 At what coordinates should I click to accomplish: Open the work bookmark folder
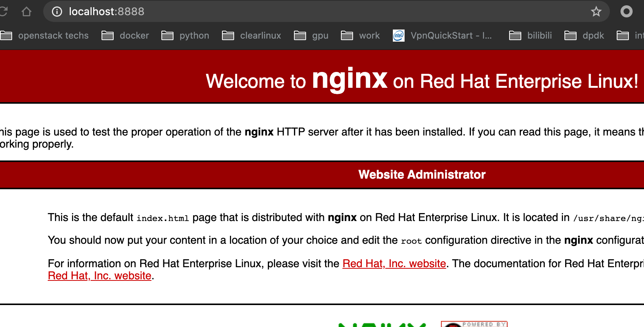coord(360,36)
